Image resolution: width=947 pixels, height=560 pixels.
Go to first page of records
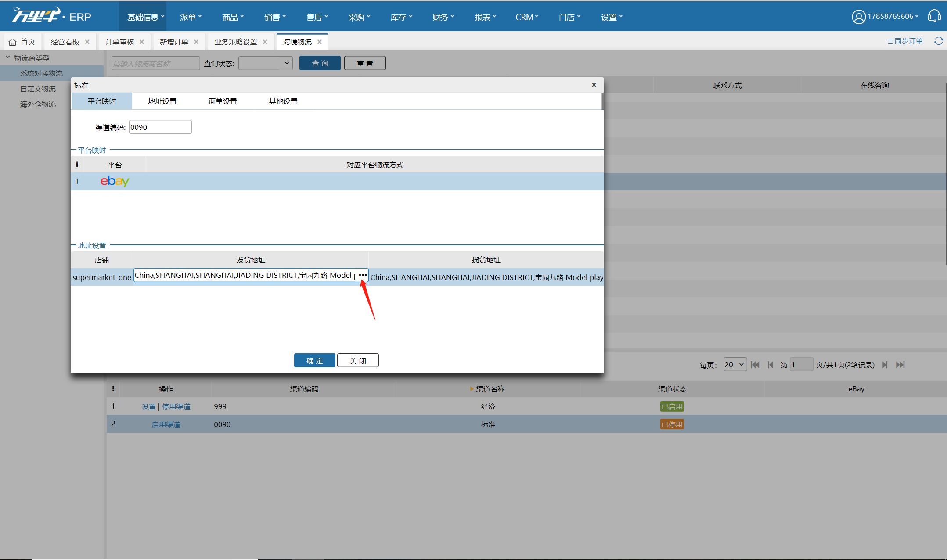(755, 365)
